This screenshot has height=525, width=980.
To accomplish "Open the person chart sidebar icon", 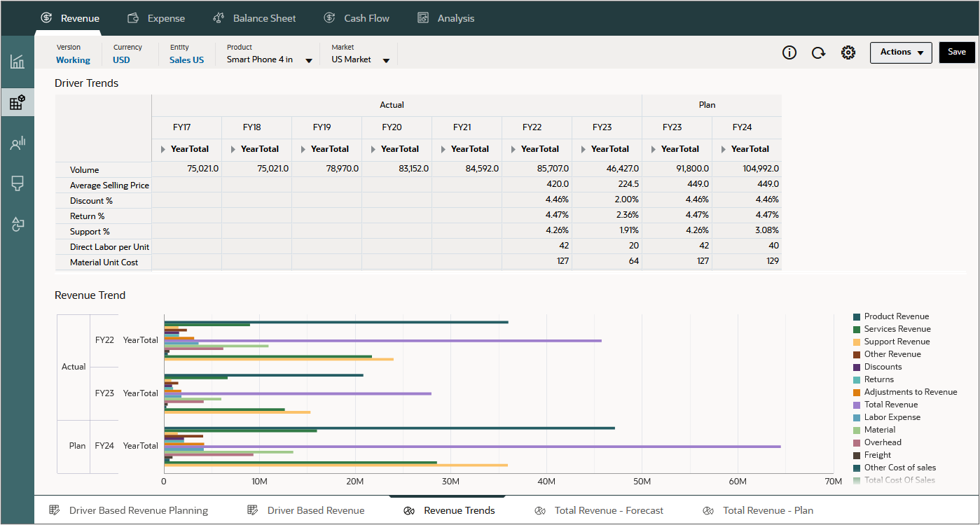I will (18, 143).
